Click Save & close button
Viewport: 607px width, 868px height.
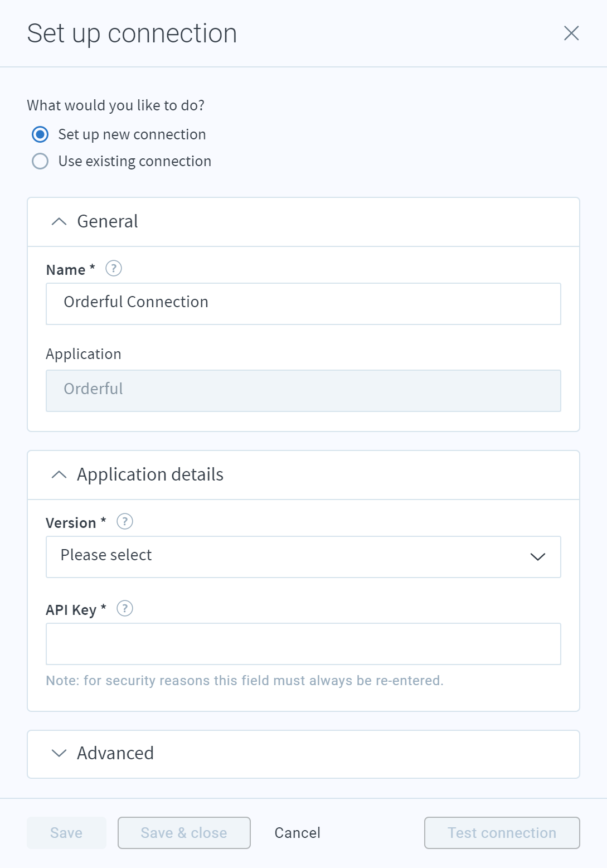(184, 833)
